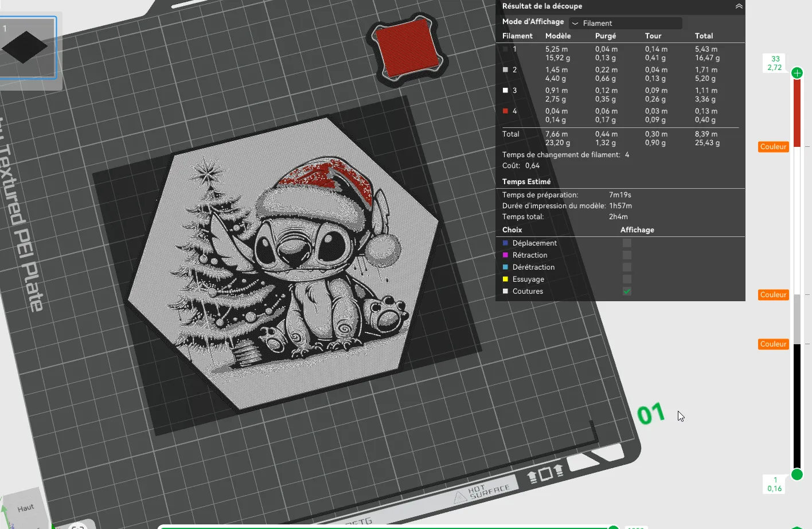
Task: Click Couleur marker at white-to-gray change
Action: tap(774, 295)
